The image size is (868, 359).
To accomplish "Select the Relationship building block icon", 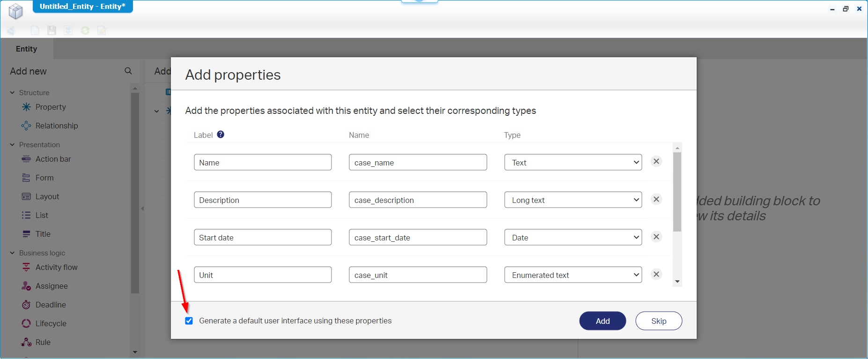I will point(26,126).
